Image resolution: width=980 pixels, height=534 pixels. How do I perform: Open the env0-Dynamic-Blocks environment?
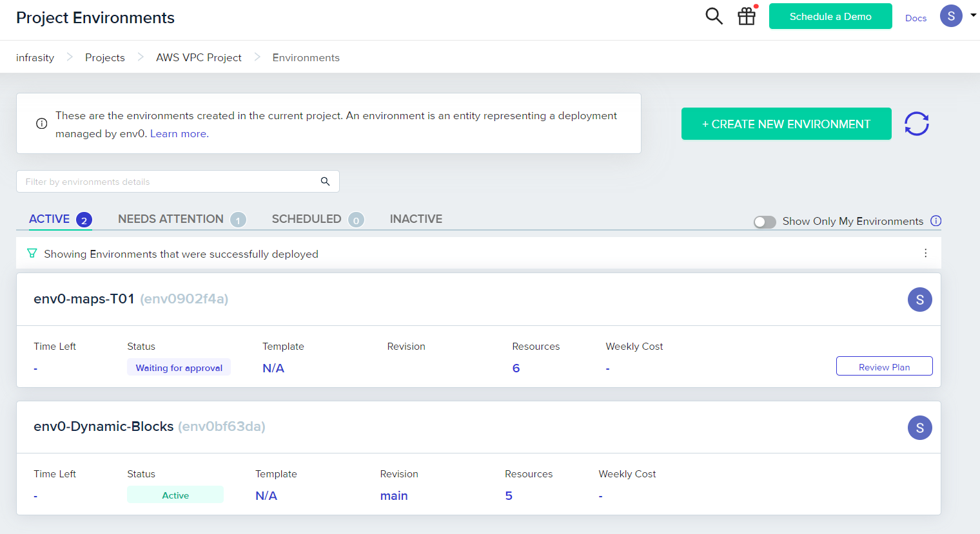[x=103, y=426]
